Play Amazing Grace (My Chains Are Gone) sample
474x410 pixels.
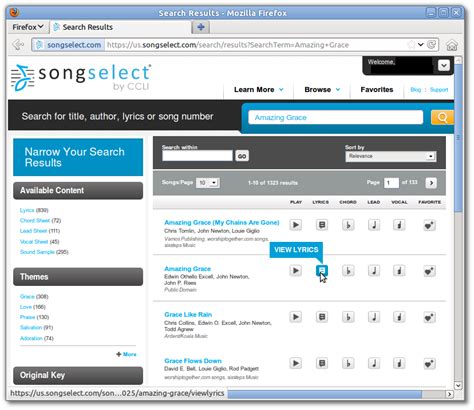point(296,225)
